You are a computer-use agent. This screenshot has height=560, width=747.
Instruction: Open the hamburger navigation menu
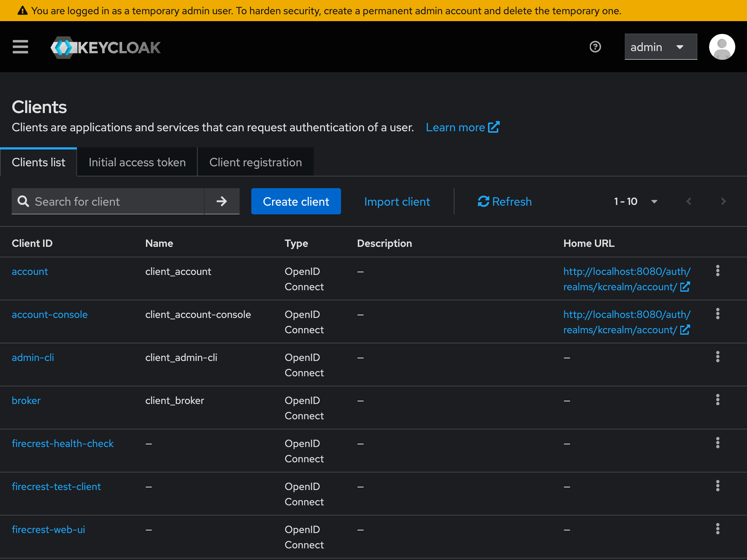point(20,47)
